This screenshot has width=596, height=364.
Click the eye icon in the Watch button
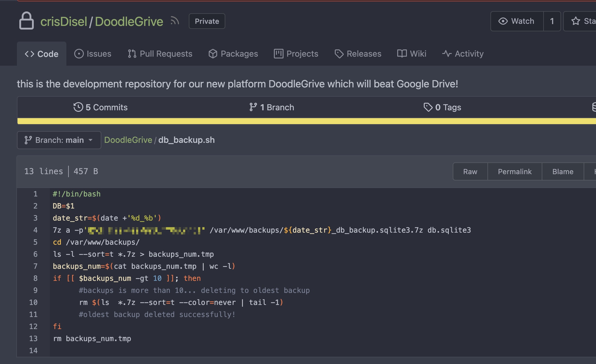503,21
